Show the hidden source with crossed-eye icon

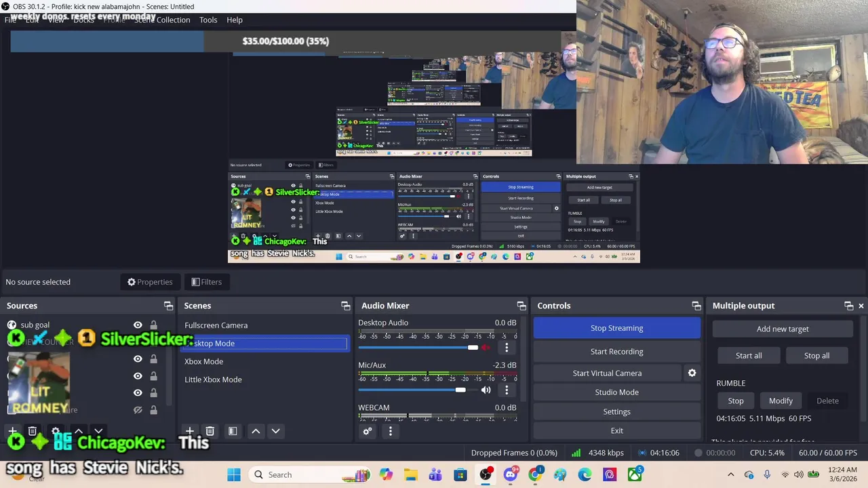pos(138,410)
